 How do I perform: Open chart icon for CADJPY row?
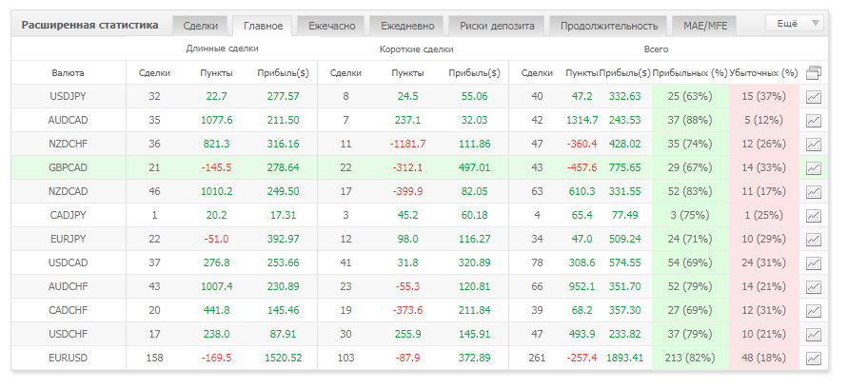click(x=813, y=216)
